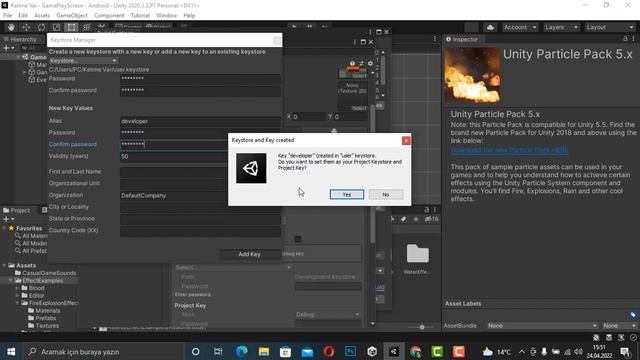Click the search by label tag icon
The image size is (640, 360).
point(403,219)
